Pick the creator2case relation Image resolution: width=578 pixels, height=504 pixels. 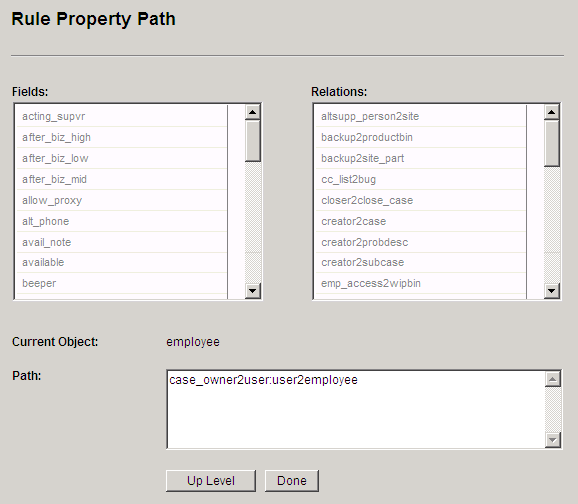[420, 222]
